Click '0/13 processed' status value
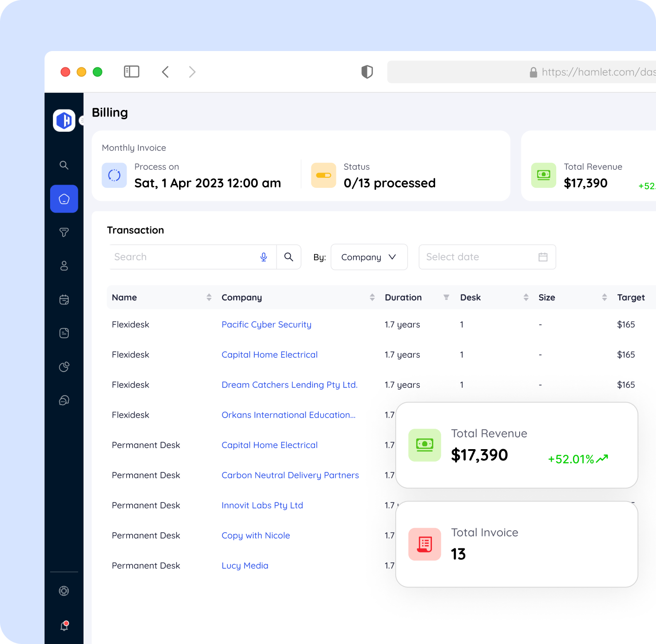 click(390, 183)
